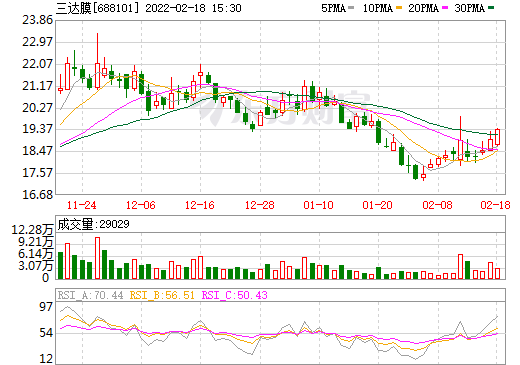Click the 12 RSI axis label

pyautogui.click(x=46, y=359)
